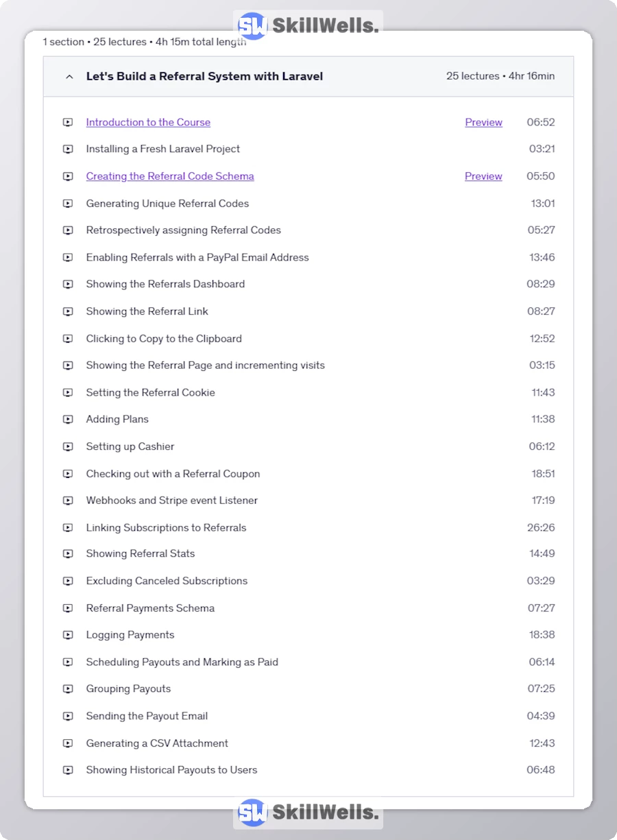Click the video icon beside Introduction to the Course
This screenshot has width=617, height=840.
[x=68, y=123]
